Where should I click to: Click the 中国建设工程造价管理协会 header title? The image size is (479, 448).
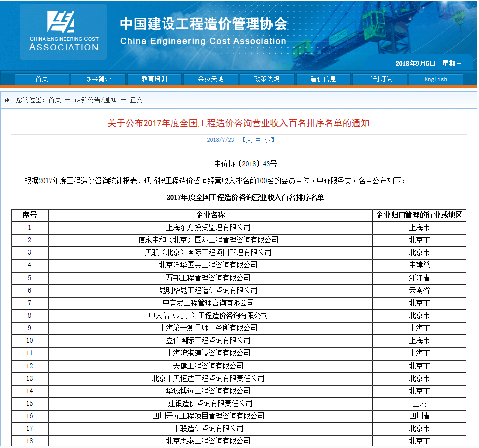204,24
